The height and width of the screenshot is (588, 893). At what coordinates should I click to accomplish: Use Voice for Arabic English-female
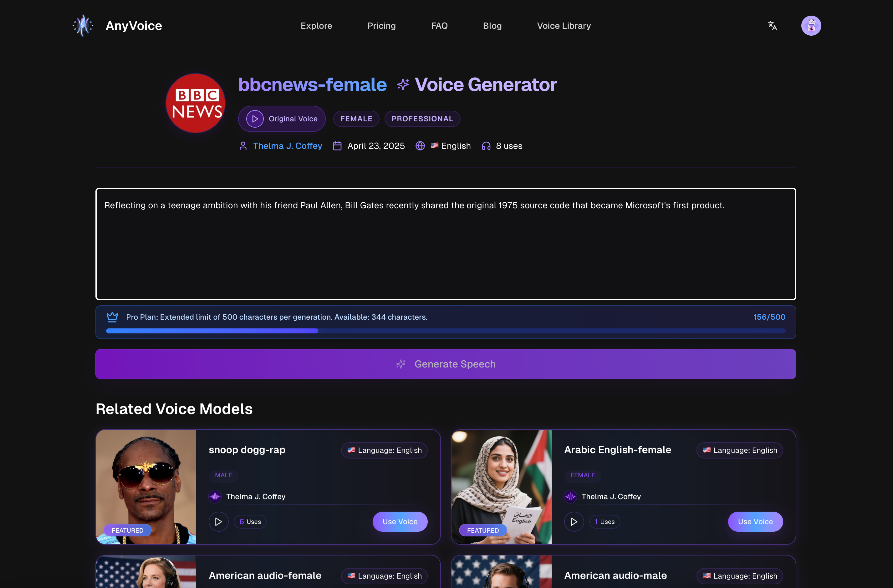[x=755, y=521]
